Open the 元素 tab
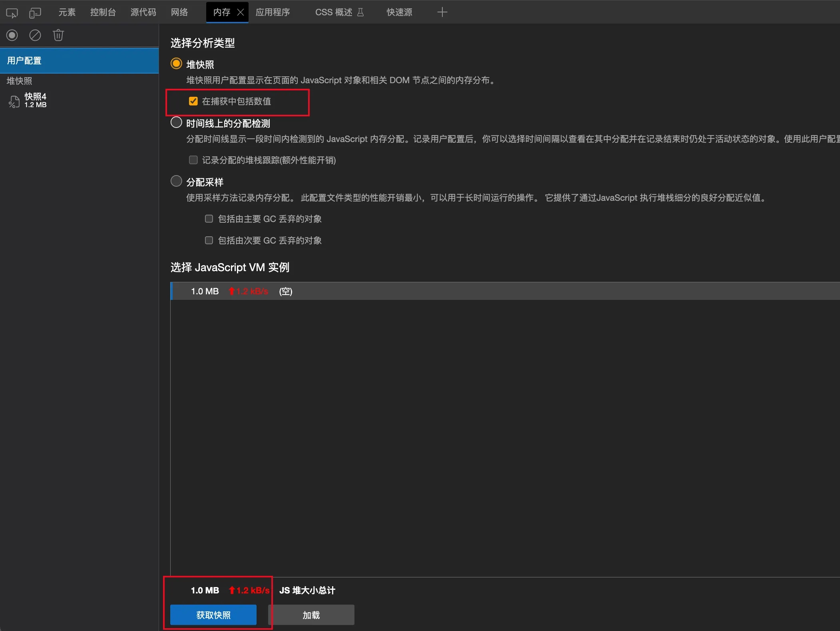The width and height of the screenshot is (840, 631). click(67, 12)
